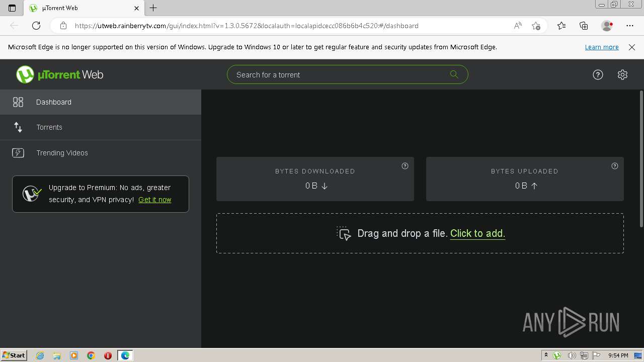The height and width of the screenshot is (362, 644).
Task: Open the Windows Start menu
Action: [x=14, y=355]
